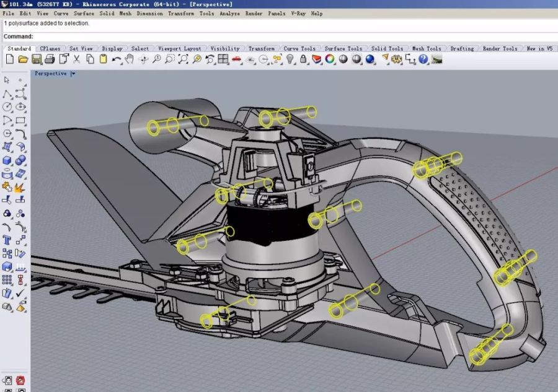
Task: Click the four-viewport layout icon
Action: pos(224,59)
